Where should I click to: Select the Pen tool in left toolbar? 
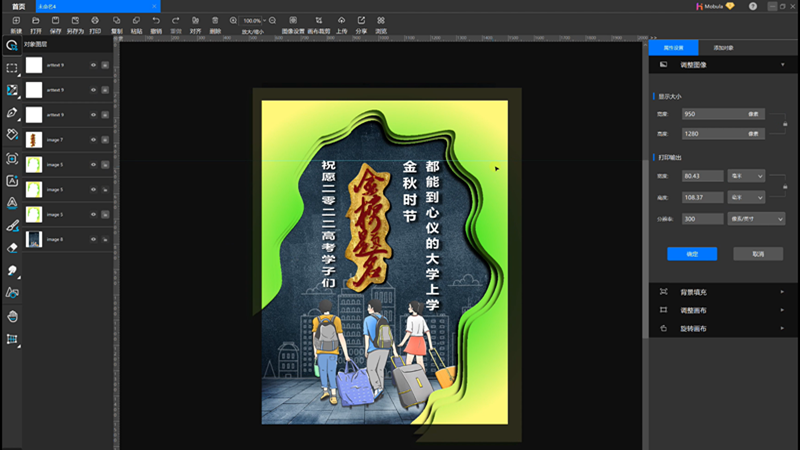click(12, 113)
